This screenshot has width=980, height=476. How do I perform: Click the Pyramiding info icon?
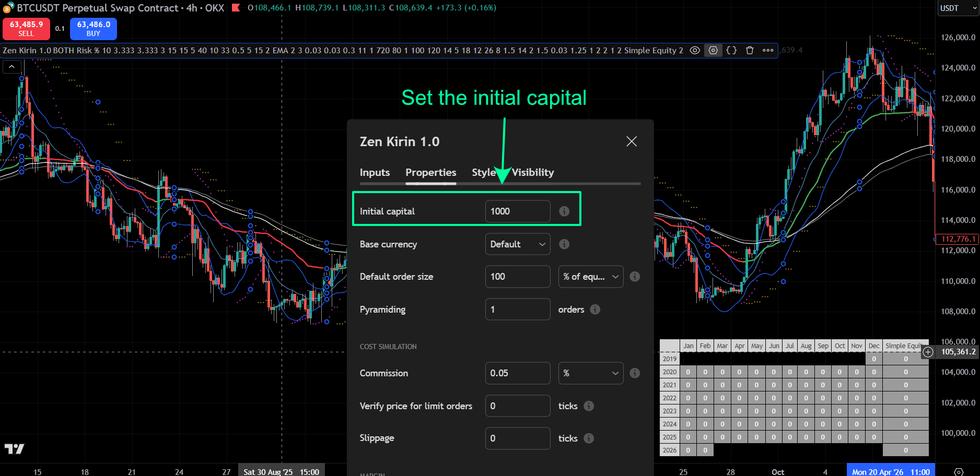tap(594, 309)
